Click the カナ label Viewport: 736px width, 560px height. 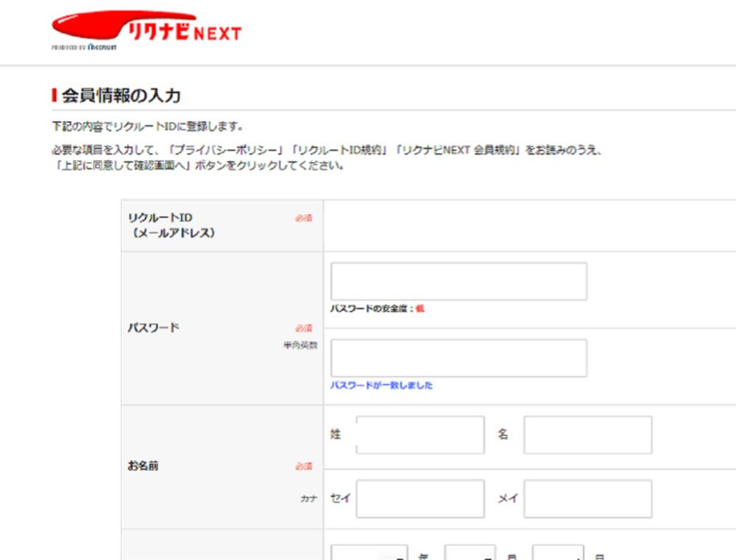[309, 498]
